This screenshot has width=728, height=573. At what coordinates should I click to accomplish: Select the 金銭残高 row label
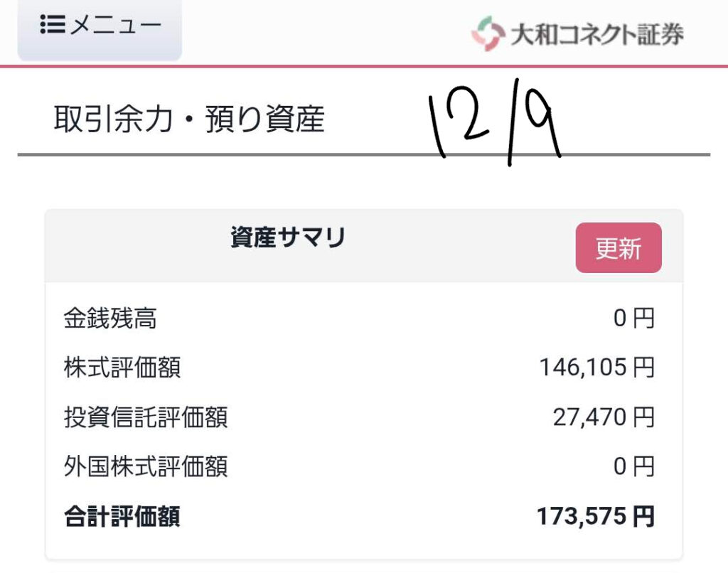pos(110,318)
